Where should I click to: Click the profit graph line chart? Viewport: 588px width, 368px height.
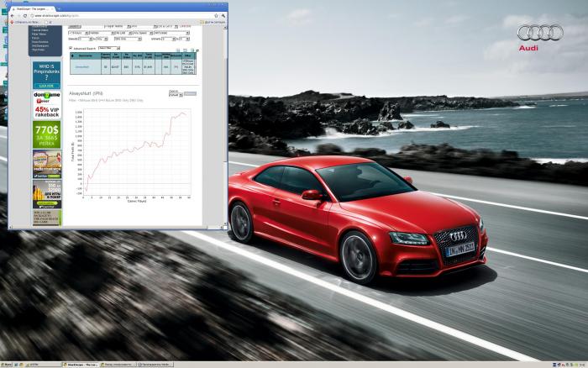point(137,152)
